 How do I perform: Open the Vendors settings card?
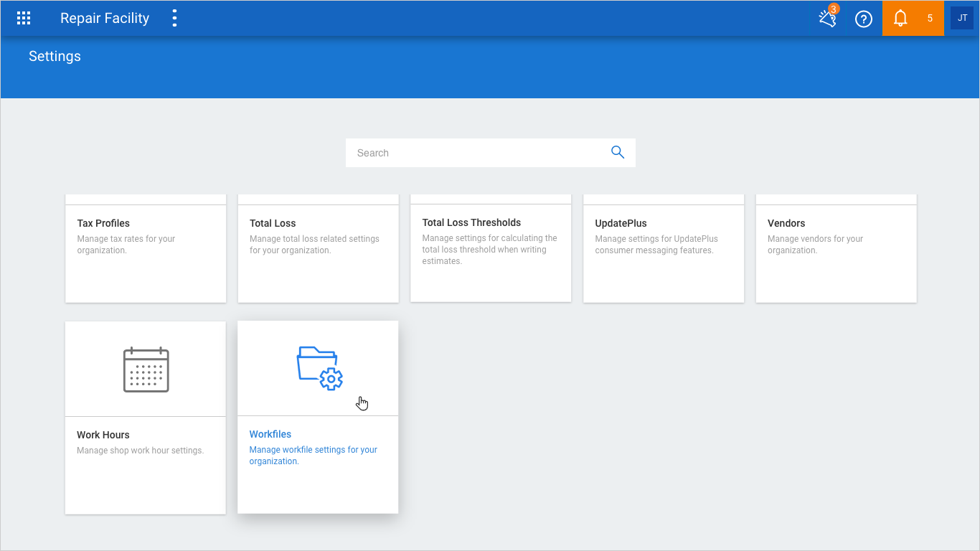pos(837,248)
